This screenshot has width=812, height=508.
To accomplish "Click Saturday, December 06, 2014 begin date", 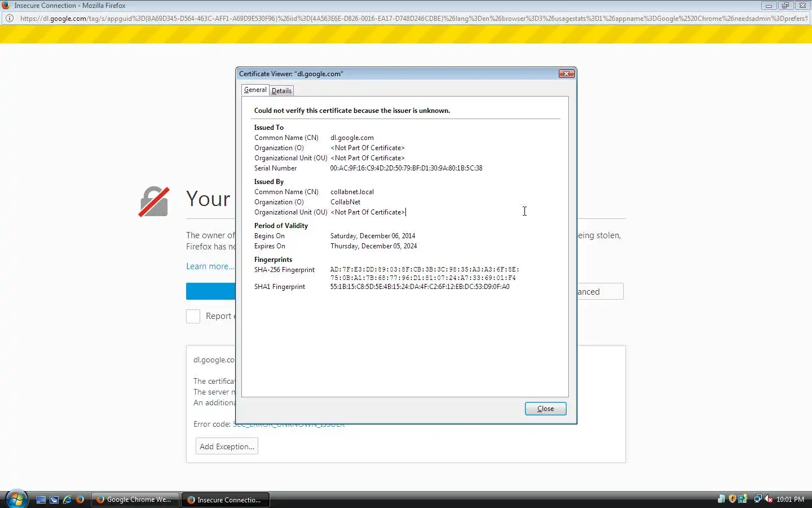I will click(373, 236).
